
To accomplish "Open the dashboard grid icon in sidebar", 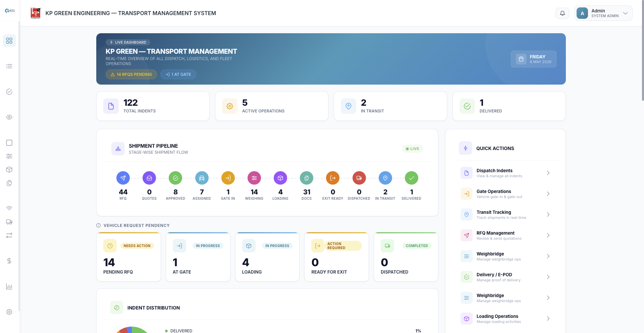I will click(9, 41).
